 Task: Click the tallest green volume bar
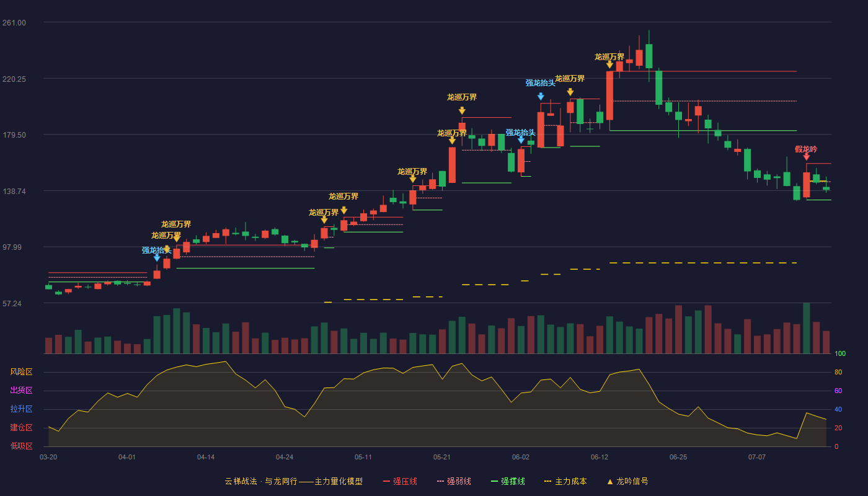tap(806, 328)
